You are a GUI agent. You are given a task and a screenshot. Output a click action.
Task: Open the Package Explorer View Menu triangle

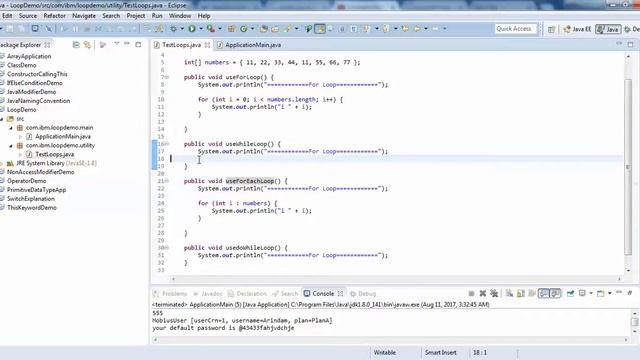click(117, 43)
